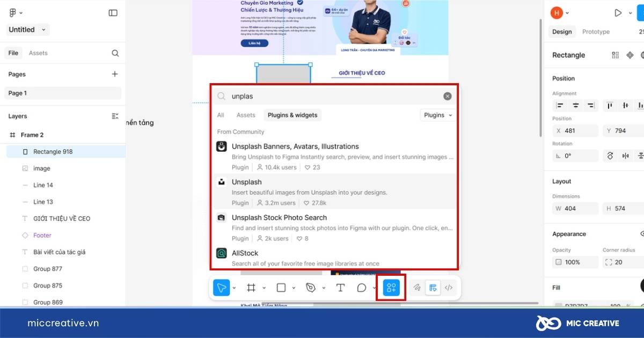The image size is (644, 338).
Task: Toggle Draw mode in bottom toolbar
Action: (x=417, y=288)
